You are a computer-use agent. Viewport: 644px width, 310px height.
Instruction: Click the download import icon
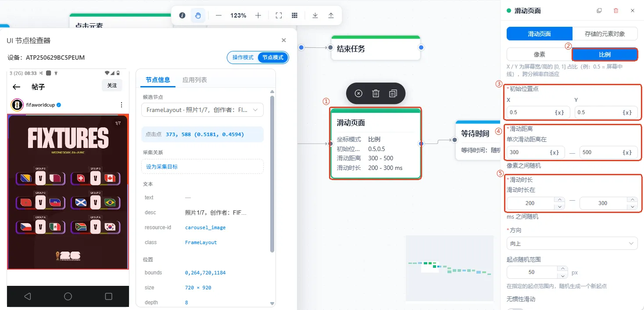coord(315,15)
